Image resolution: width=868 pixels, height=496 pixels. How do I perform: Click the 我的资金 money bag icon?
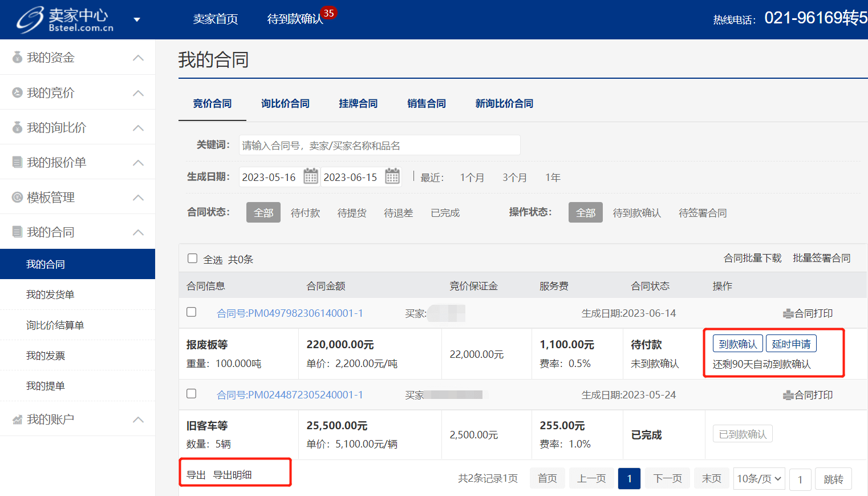17,57
